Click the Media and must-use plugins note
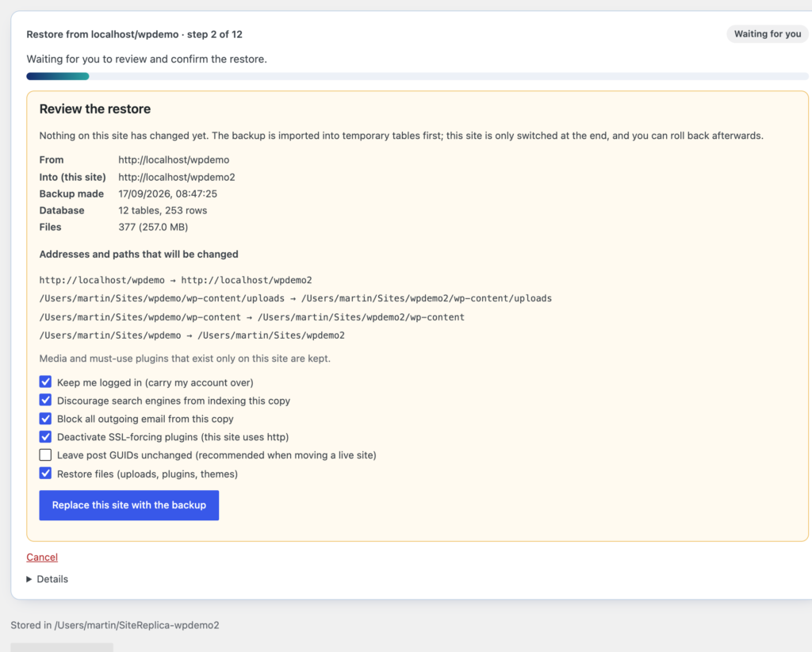Image resolution: width=812 pixels, height=652 pixels. 185,359
